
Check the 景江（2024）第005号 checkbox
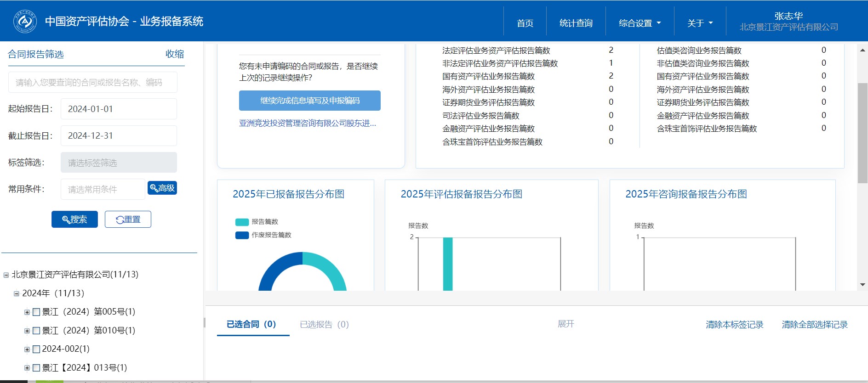tap(36, 312)
